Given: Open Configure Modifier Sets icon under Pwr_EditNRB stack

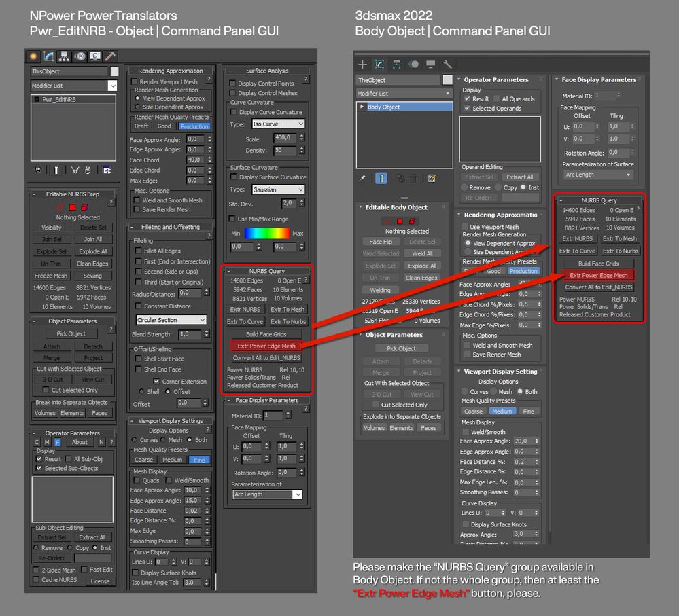Looking at the screenshot, I should (107, 170).
